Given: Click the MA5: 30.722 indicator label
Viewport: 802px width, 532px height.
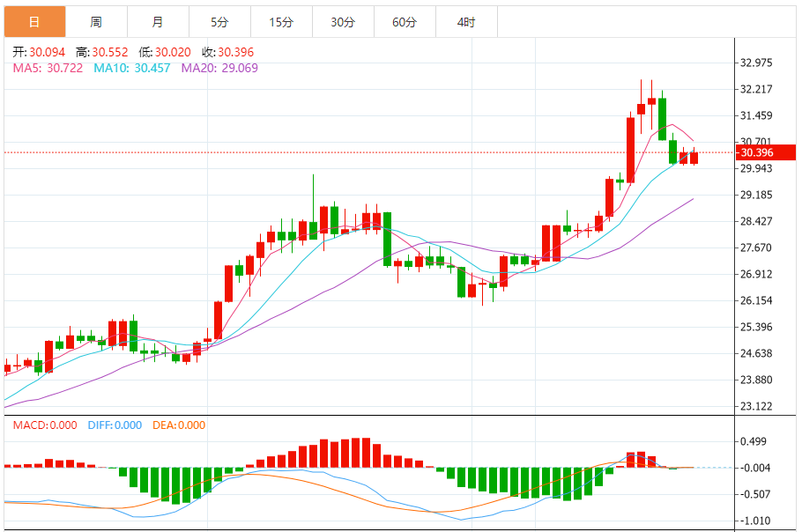Looking at the screenshot, I should pyautogui.click(x=48, y=68).
